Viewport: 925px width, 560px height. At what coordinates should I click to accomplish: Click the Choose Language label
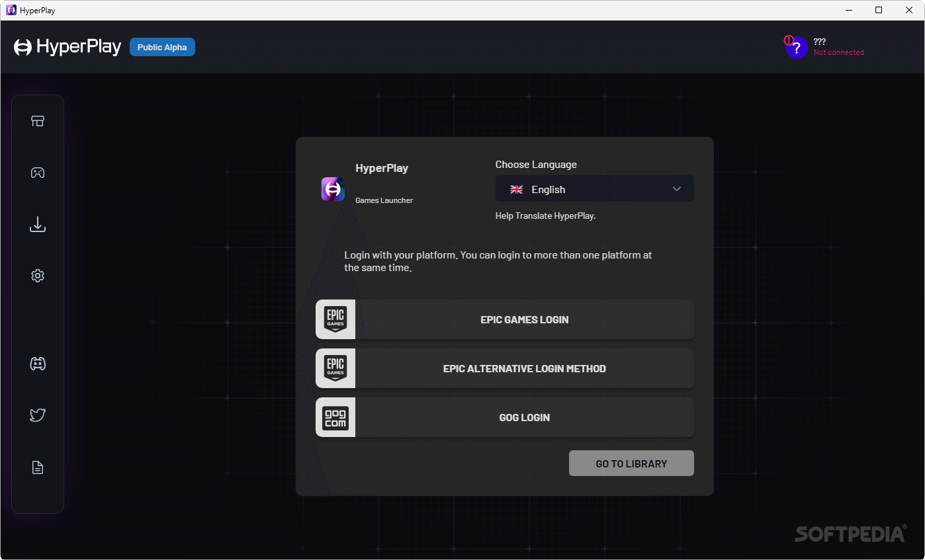pos(536,165)
